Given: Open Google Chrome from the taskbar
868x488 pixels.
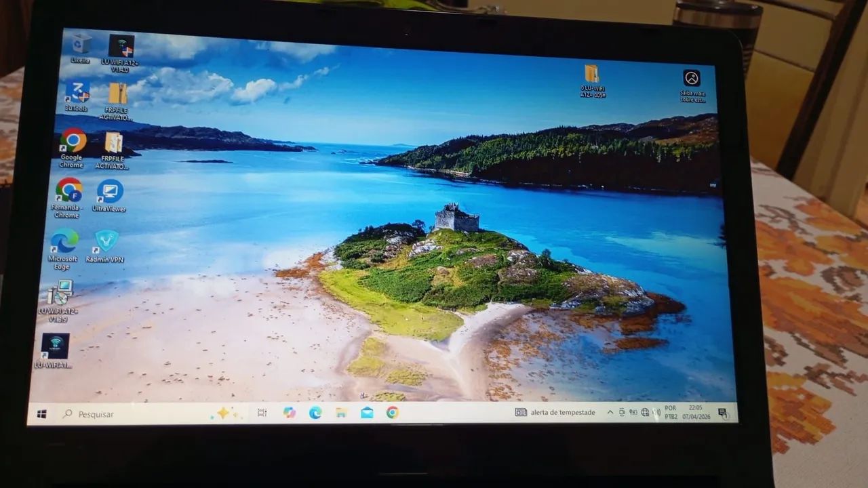Looking at the screenshot, I should 393,412.
